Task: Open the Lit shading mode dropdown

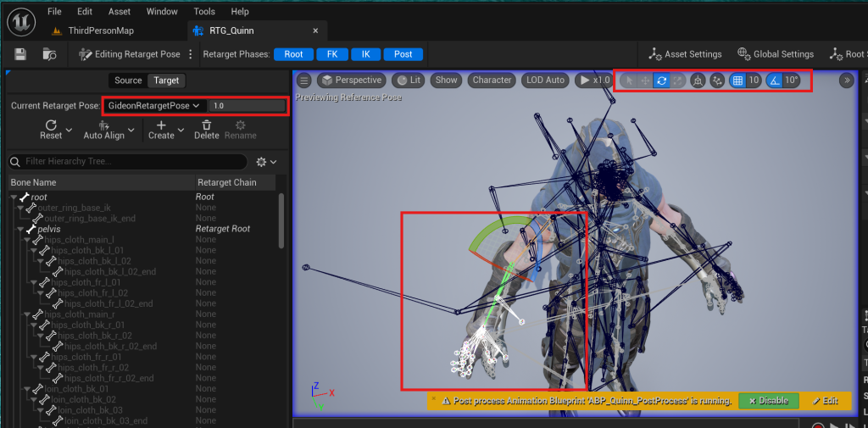Action: [409, 81]
